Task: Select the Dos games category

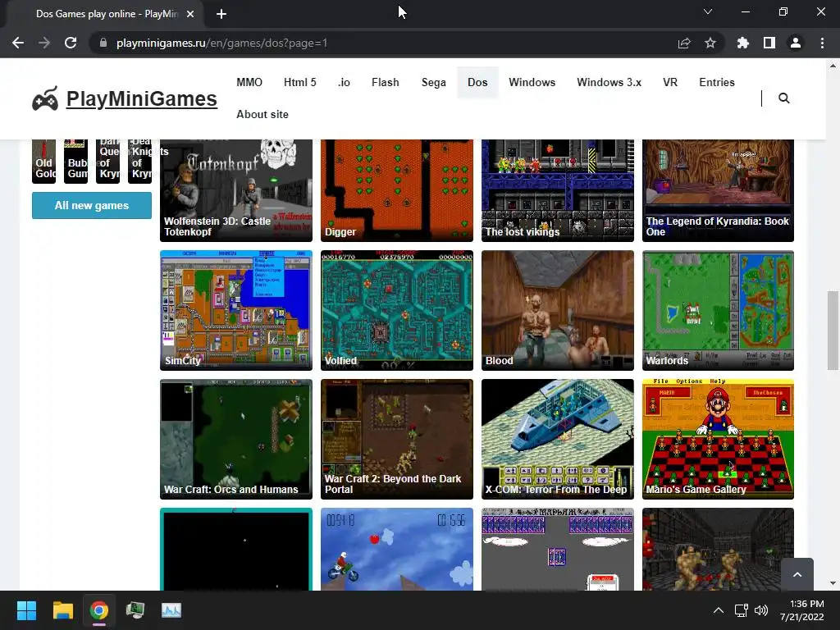Action: 477,82
